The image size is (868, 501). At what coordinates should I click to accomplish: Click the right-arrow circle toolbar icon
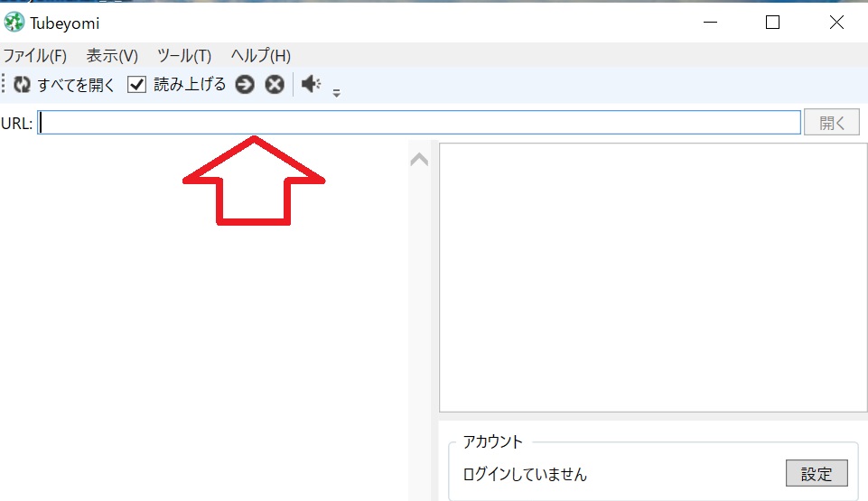[245, 85]
